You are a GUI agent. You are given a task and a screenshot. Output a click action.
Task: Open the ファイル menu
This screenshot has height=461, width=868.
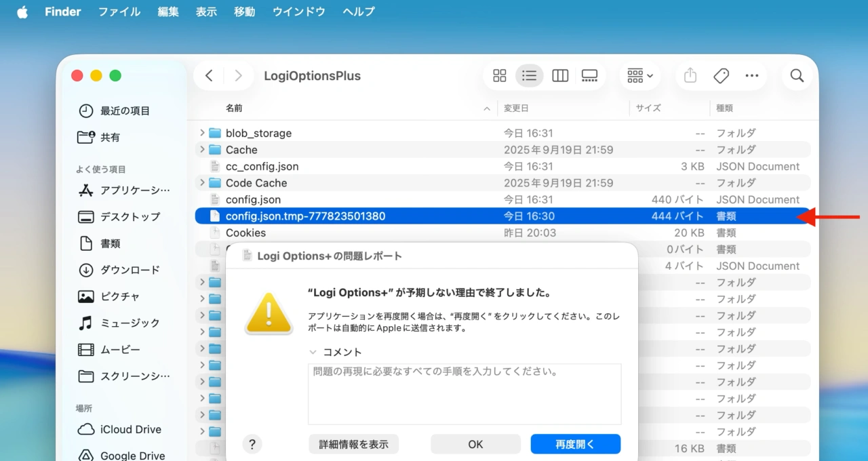click(x=119, y=11)
